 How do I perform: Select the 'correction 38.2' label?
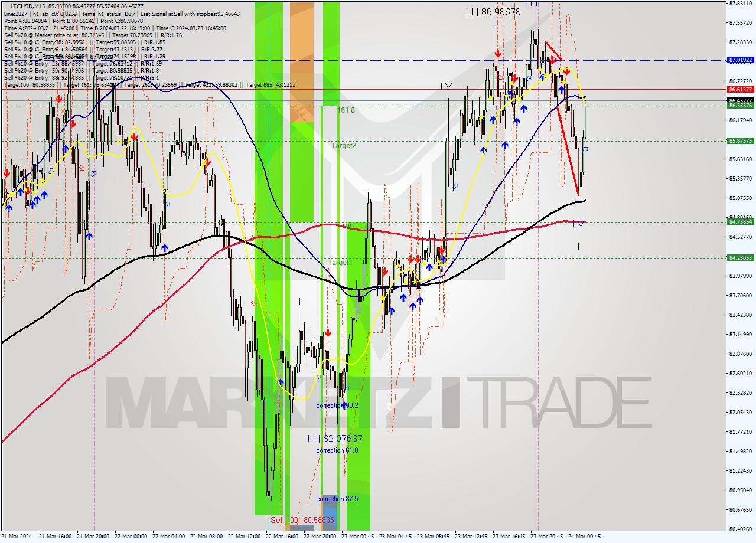[x=337, y=405]
